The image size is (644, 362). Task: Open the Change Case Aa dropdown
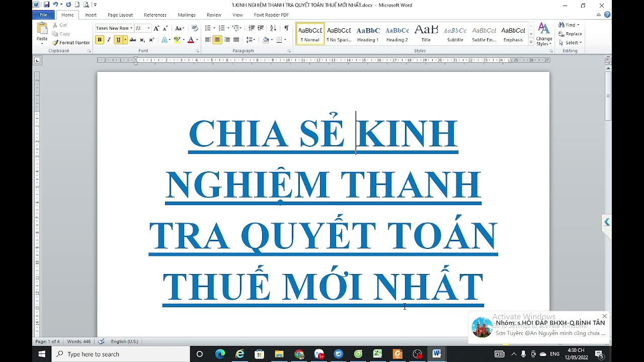pos(179,28)
